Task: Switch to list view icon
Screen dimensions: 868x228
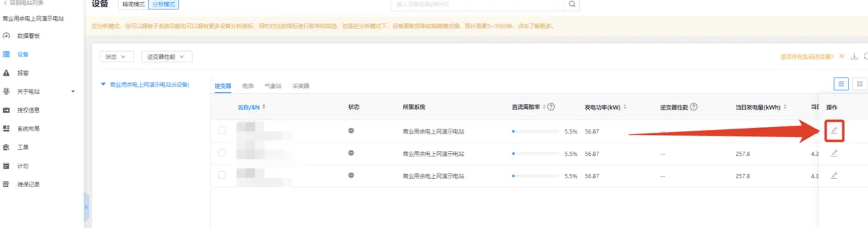Action: (841, 84)
